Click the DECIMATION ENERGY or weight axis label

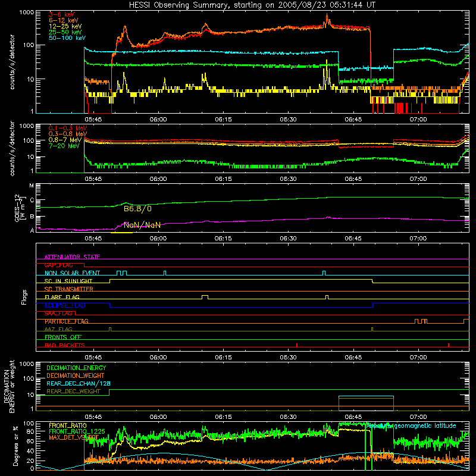(x=8, y=386)
